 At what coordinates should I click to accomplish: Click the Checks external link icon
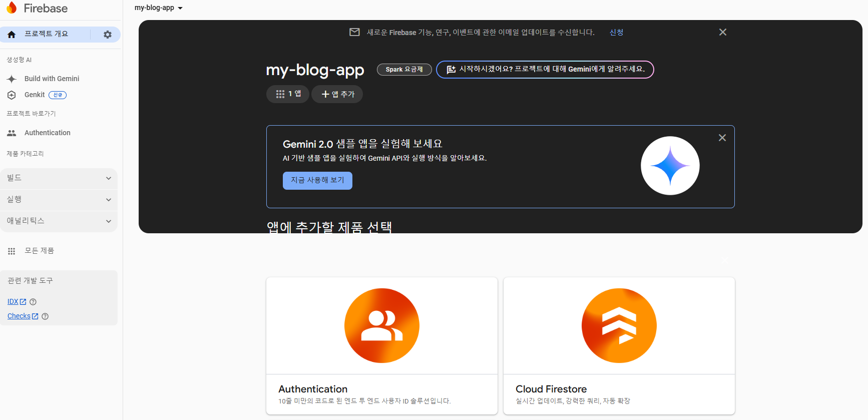pos(35,316)
